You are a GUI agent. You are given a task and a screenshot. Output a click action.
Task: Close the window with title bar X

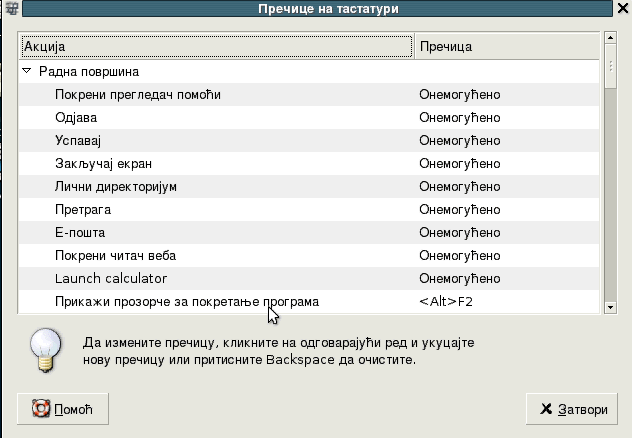[623, 8]
